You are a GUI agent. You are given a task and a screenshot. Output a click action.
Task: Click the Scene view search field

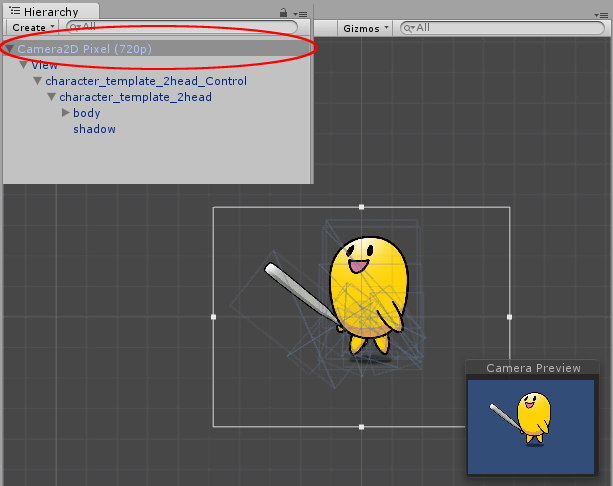click(502, 28)
